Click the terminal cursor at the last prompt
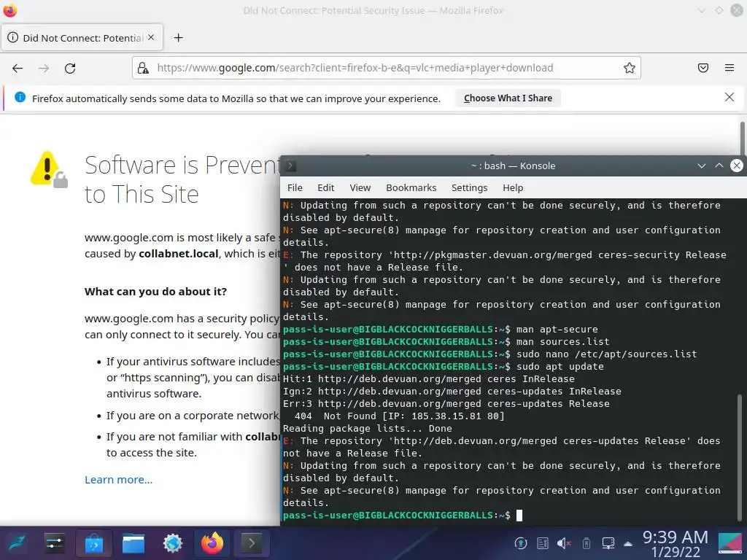Image resolution: width=747 pixels, height=560 pixels. 519,516
